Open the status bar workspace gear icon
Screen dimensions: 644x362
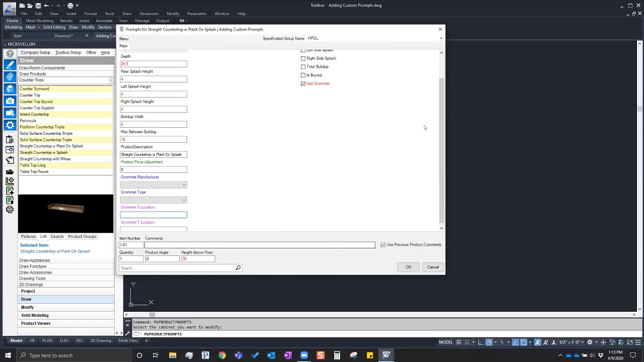tap(590, 342)
